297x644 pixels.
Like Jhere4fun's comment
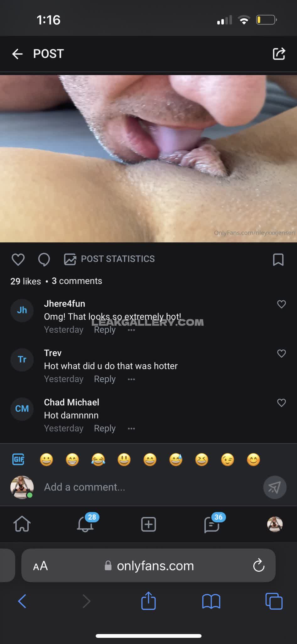pos(281,304)
